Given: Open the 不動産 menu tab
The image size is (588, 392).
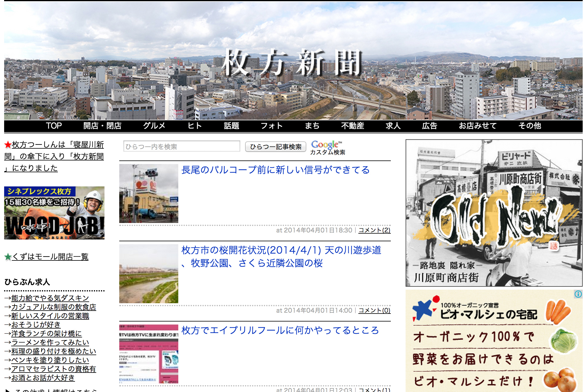Looking at the screenshot, I should [352, 126].
